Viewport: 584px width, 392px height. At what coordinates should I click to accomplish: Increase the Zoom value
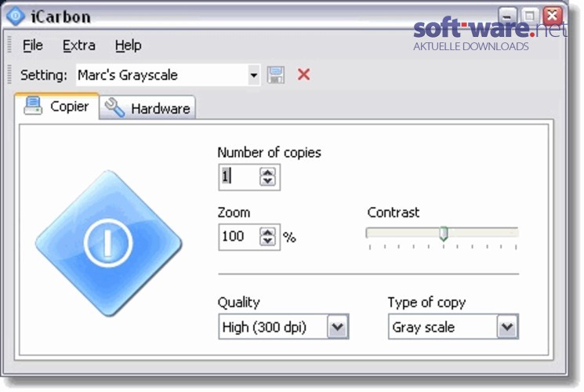coord(267,233)
